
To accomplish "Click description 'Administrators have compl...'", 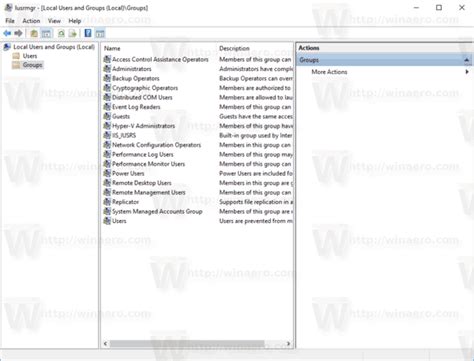I will tap(256, 69).
